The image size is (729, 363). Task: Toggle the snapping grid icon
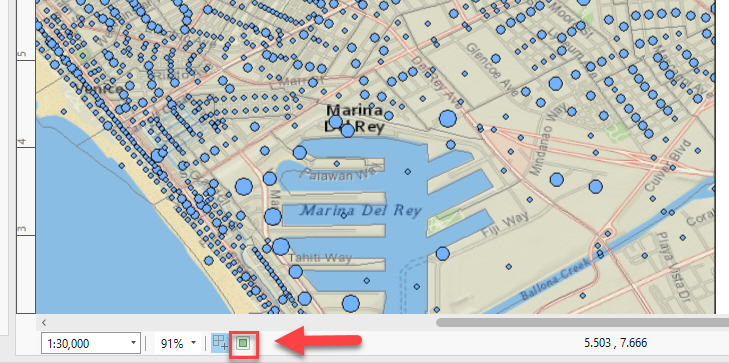[220, 343]
